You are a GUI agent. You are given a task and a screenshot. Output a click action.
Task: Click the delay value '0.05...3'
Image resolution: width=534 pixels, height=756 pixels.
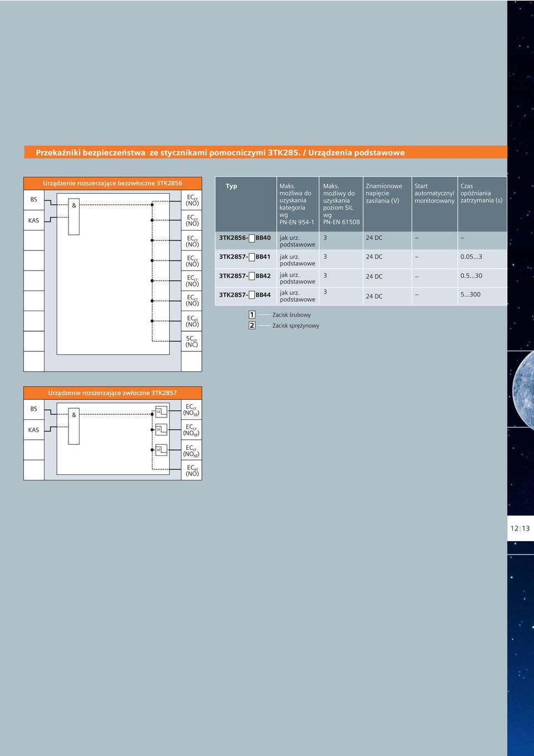[x=471, y=257]
